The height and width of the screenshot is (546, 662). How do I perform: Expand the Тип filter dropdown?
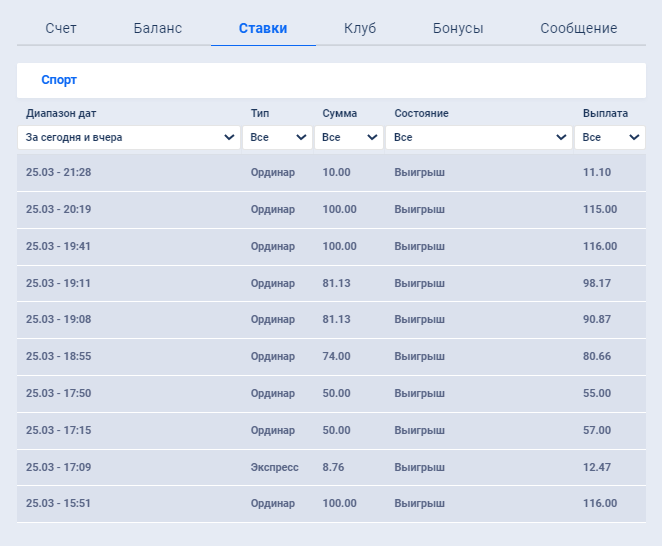pos(277,138)
